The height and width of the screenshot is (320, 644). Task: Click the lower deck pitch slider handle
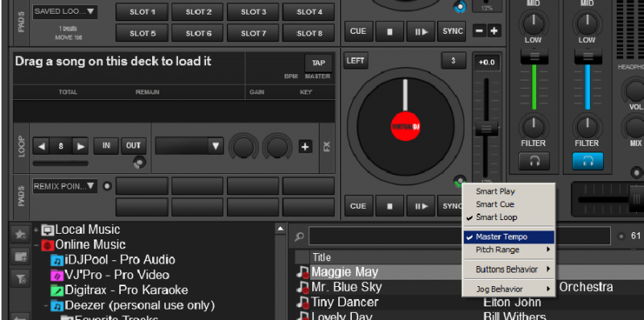[x=486, y=128]
